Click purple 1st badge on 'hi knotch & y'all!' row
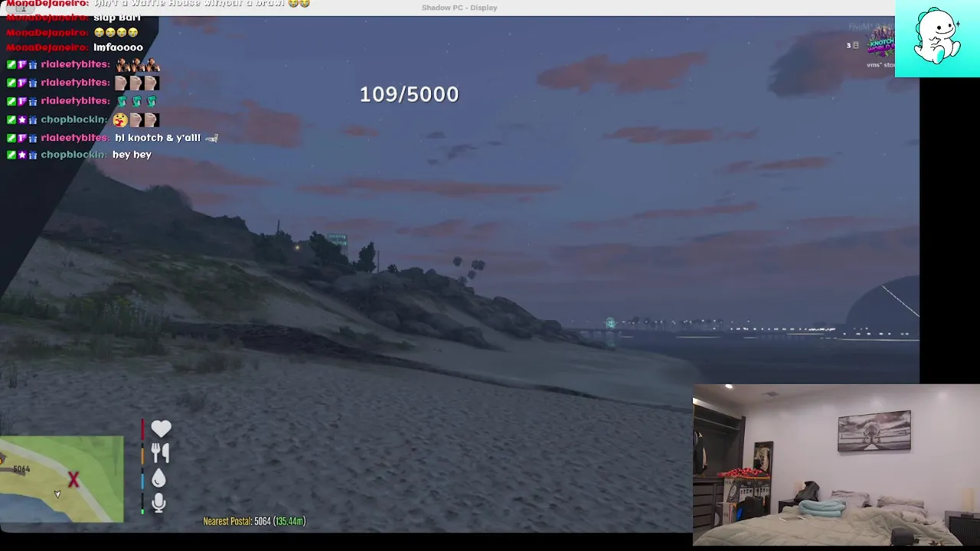This screenshot has height=551, width=980. (x=22, y=138)
